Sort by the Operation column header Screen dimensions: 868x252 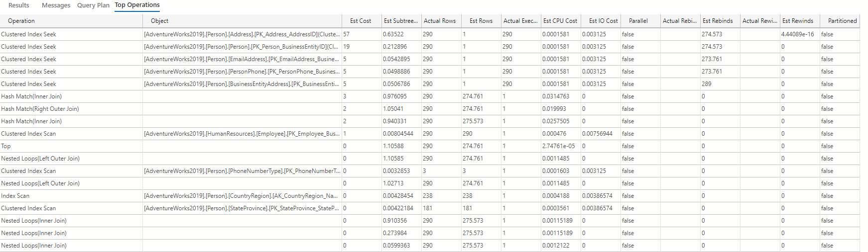(x=21, y=21)
